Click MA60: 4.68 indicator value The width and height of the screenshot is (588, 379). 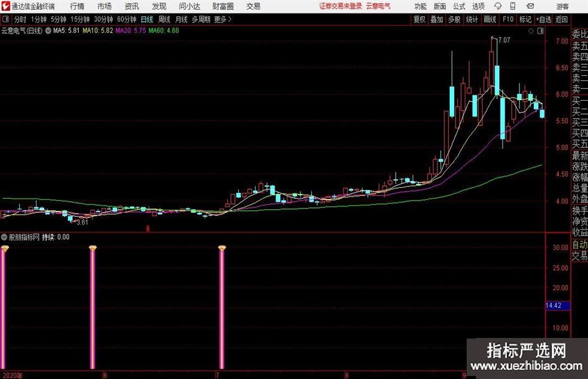164,30
